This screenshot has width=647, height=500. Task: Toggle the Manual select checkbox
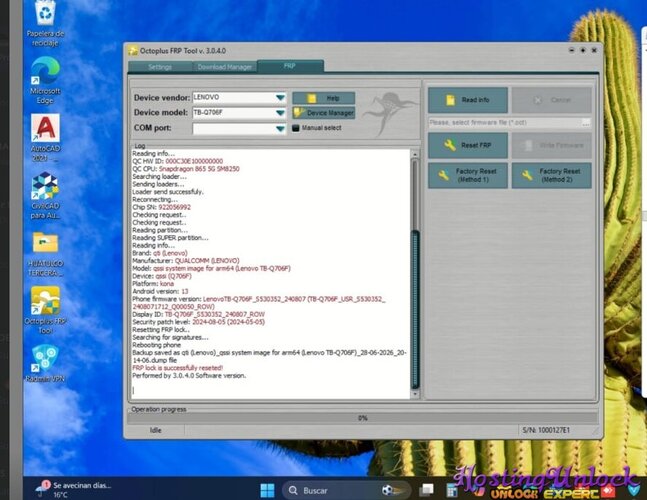coord(295,128)
